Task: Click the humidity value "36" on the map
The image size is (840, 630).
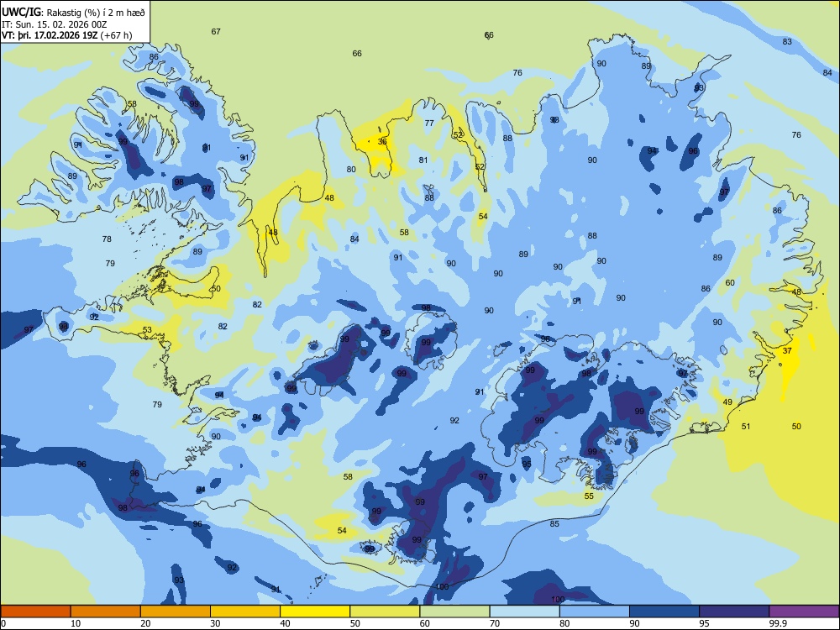Action: 382,142
